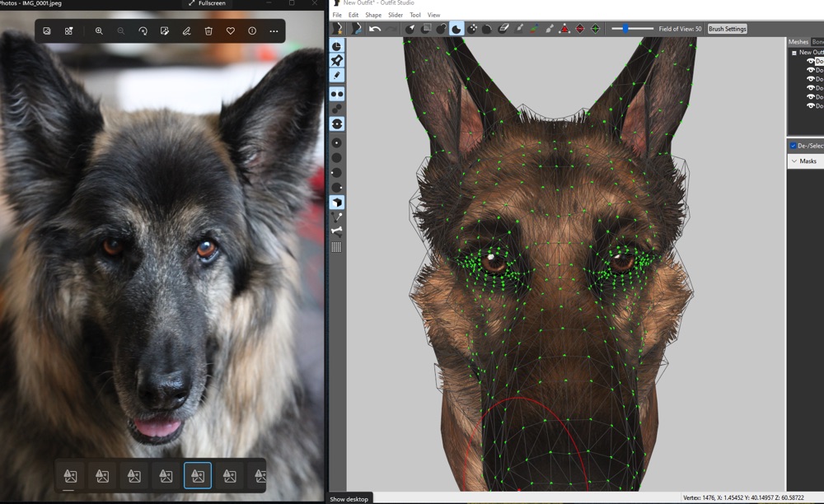
Task: Open the View menu
Action: [x=433, y=15]
